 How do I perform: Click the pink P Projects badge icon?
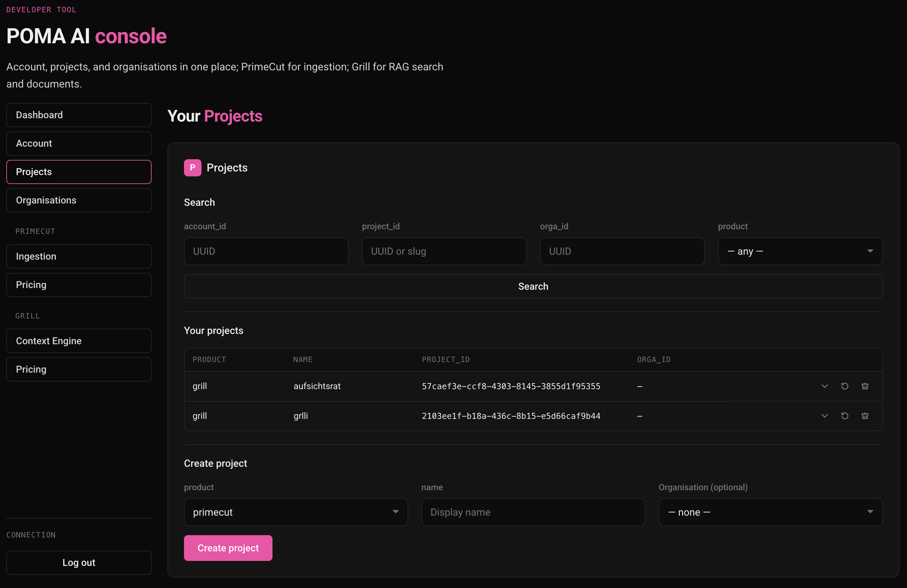(193, 168)
